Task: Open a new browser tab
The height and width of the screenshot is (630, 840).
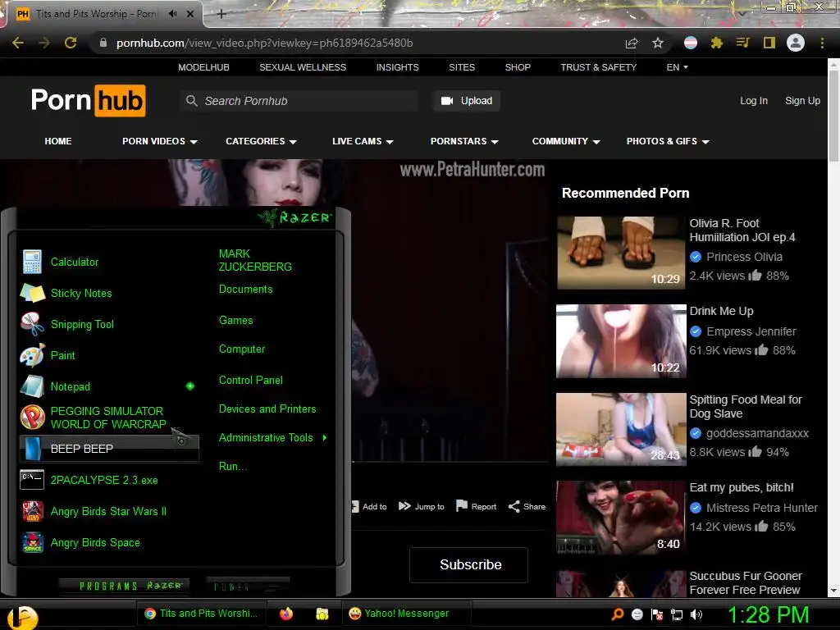Action: [221, 14]
